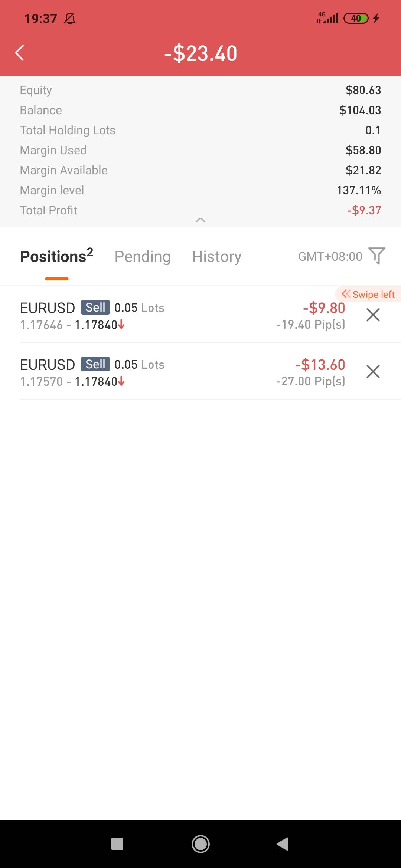Image resolution: width=401 pixels, height=868 pixels.
Task: Collapse the account summary panel chevron
Action: (200, 220)
